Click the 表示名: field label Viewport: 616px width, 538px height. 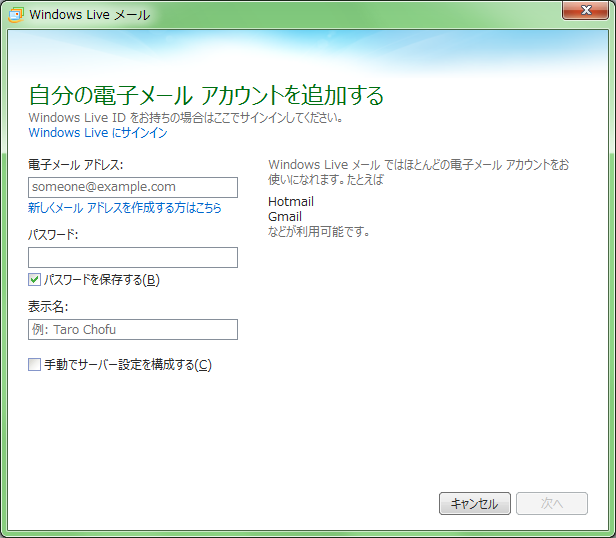(47, 307)
